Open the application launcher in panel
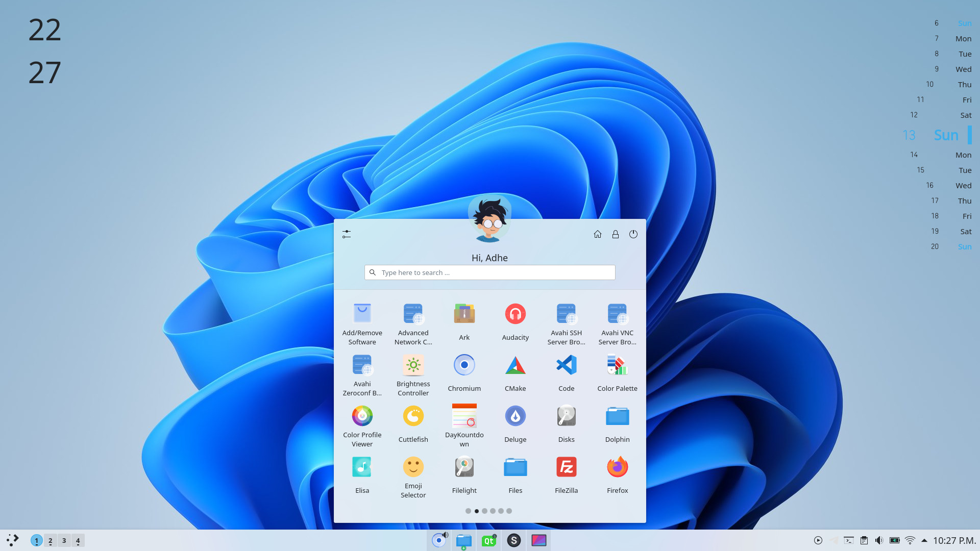 pyautogui.click(x=13, y=540)
